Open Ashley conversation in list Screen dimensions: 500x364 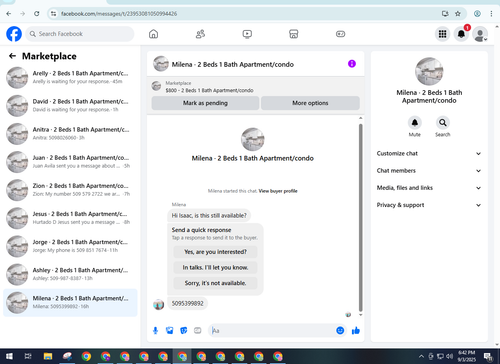pos(70,274)
